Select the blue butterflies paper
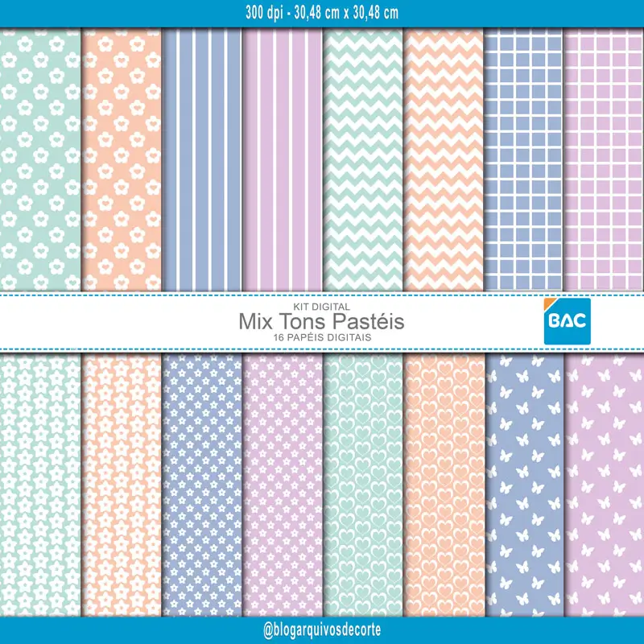 [x=524, y=485]
